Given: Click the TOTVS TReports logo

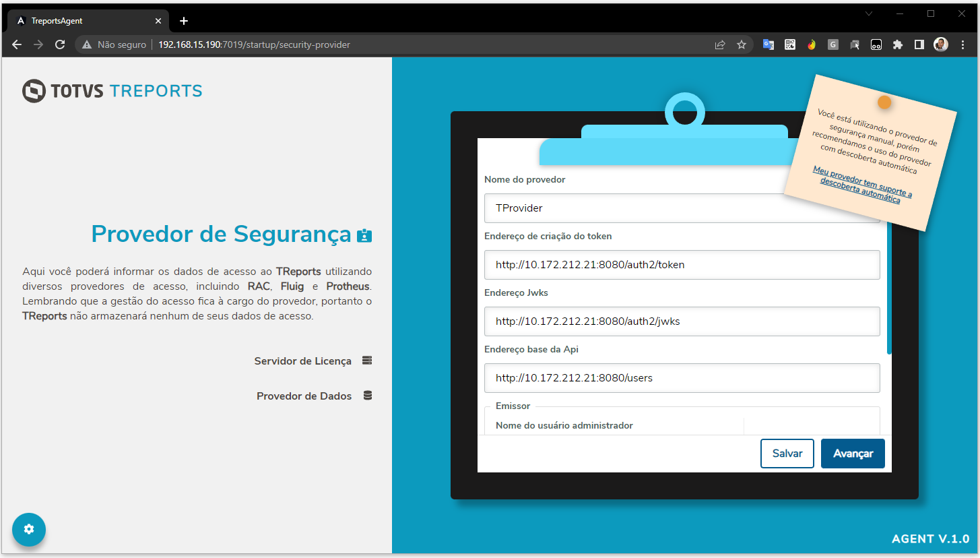Looking at the screenshot, I should (x=112, y=91).
